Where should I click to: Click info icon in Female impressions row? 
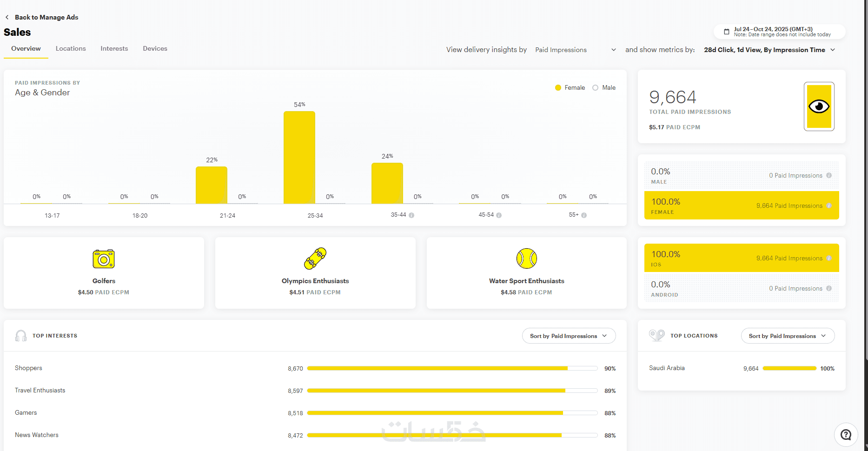[829, 206]
